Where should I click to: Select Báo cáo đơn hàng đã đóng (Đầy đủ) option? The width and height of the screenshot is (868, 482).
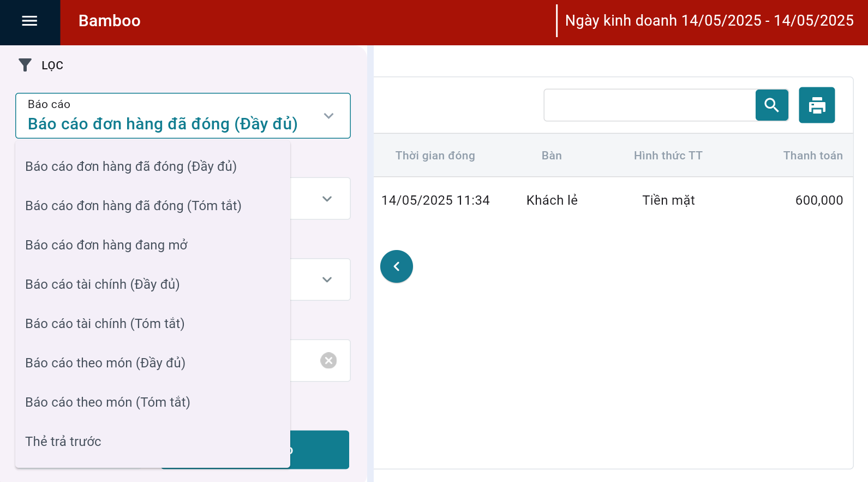pyautogui.click(x=131, y=166)
